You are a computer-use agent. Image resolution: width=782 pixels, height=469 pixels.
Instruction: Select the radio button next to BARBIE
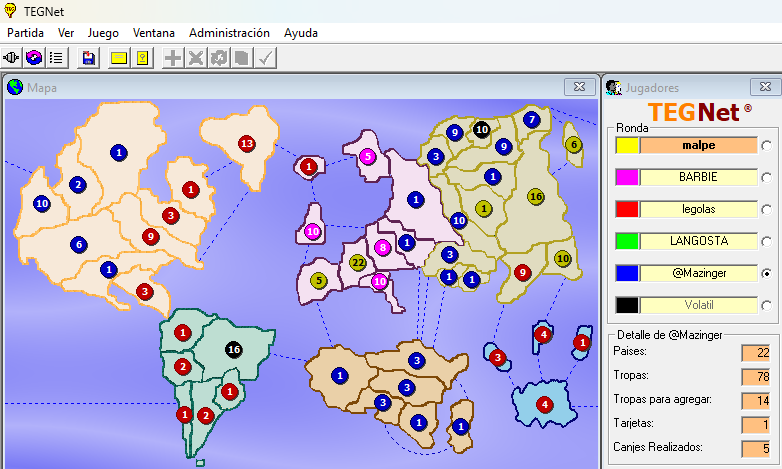766,177
